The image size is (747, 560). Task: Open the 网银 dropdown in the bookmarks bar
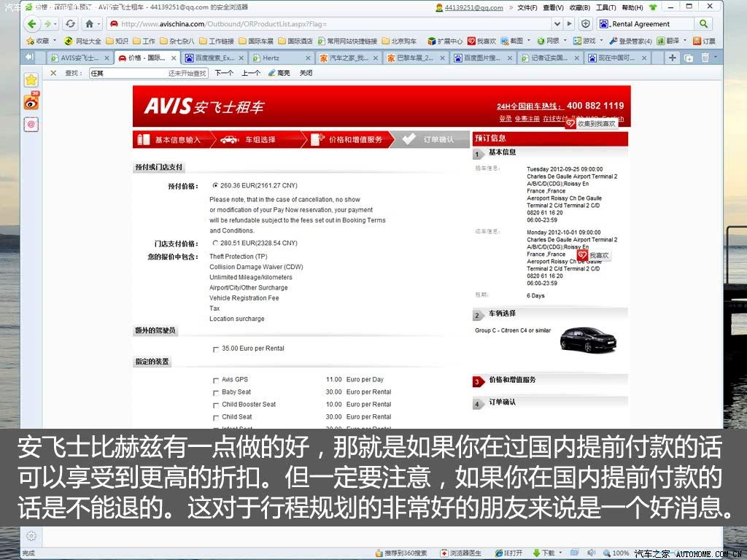(x=565, y=41)
